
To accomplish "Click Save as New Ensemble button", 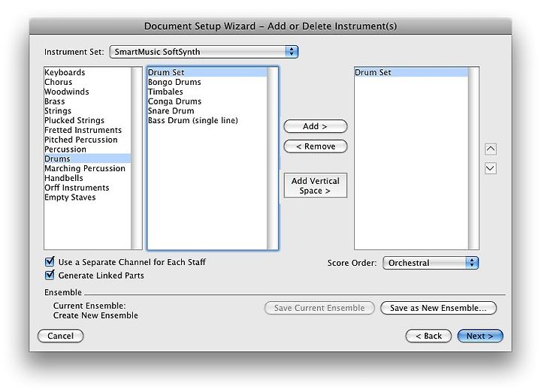I will coord(438,308).
